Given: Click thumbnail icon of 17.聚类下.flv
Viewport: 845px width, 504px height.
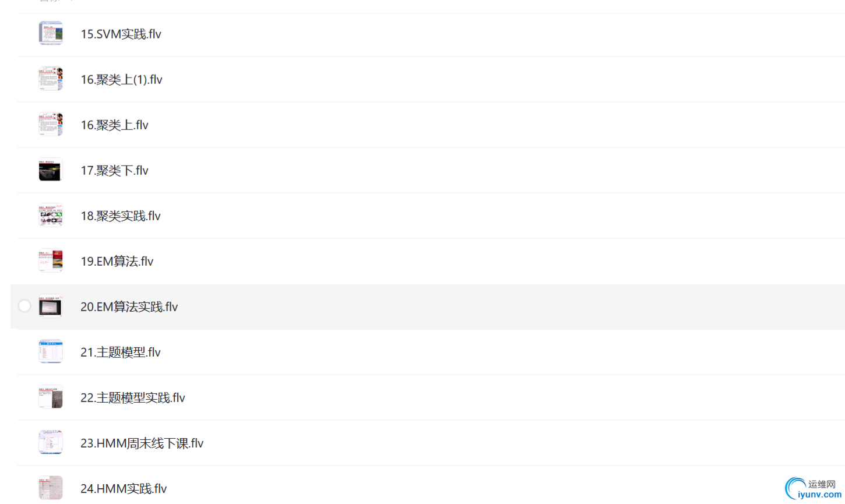Looking at the screenshot, I should click(x=51, y=170).
